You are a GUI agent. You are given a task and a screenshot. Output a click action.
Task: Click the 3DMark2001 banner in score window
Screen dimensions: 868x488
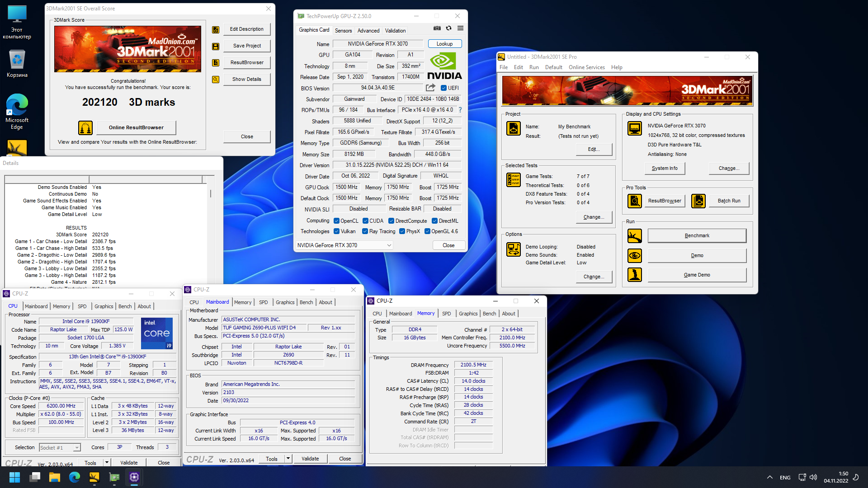pos(127,49)
